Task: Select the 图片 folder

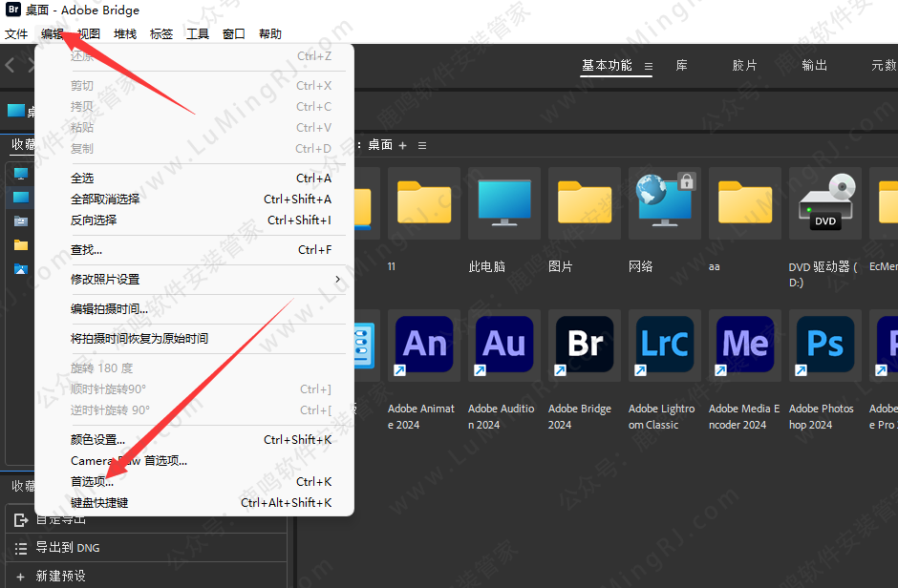Action: 585,203
